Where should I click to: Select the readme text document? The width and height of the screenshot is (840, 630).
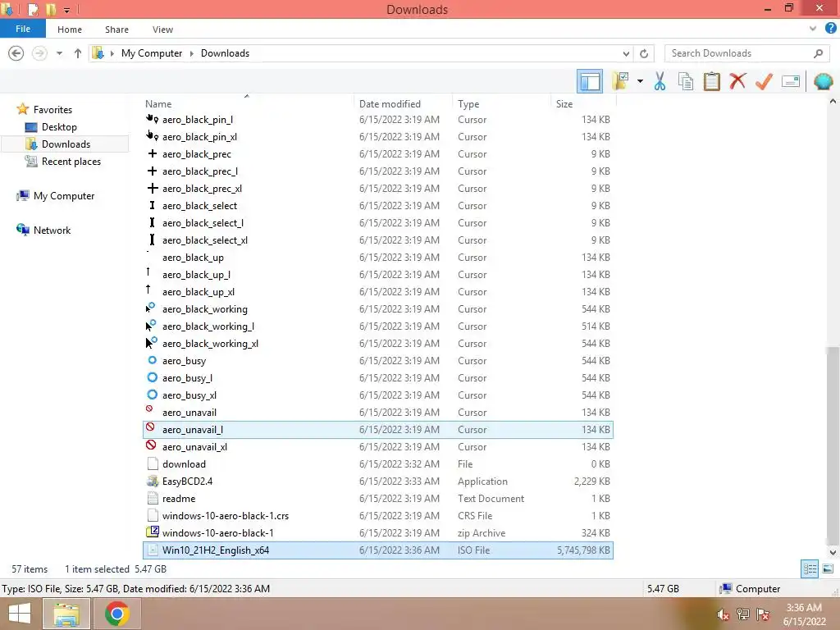pyautogui.click(x=377, y=498)
